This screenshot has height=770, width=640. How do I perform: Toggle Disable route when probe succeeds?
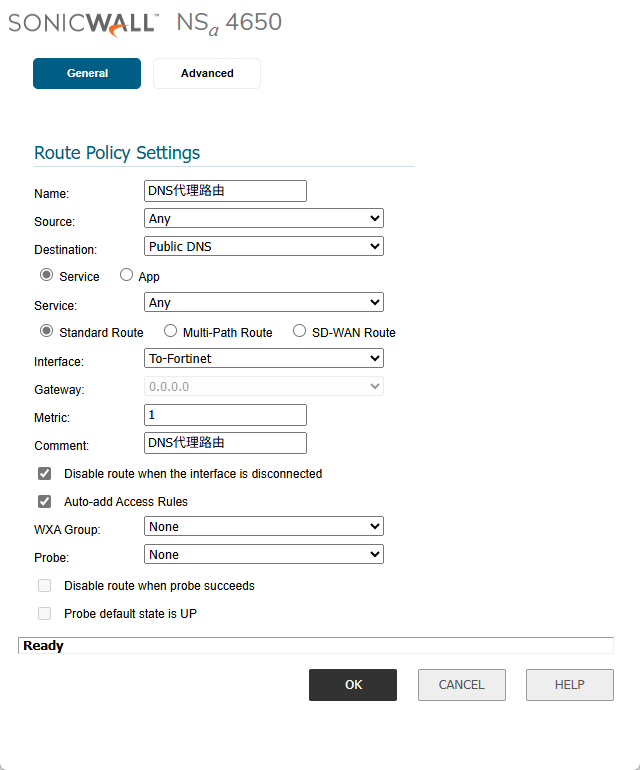(45, 585)
